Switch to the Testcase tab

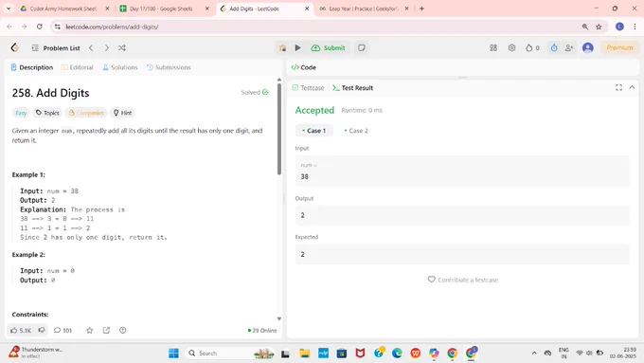click(308, 88)
